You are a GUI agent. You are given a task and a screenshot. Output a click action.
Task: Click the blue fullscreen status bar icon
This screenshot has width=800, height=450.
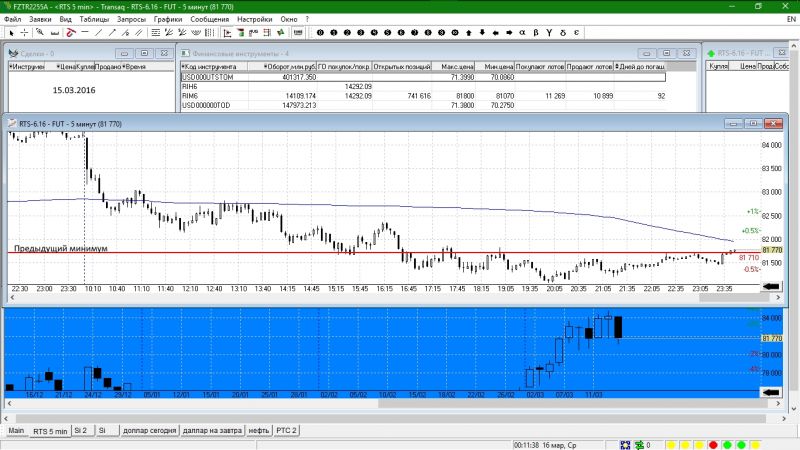point(625,445)
